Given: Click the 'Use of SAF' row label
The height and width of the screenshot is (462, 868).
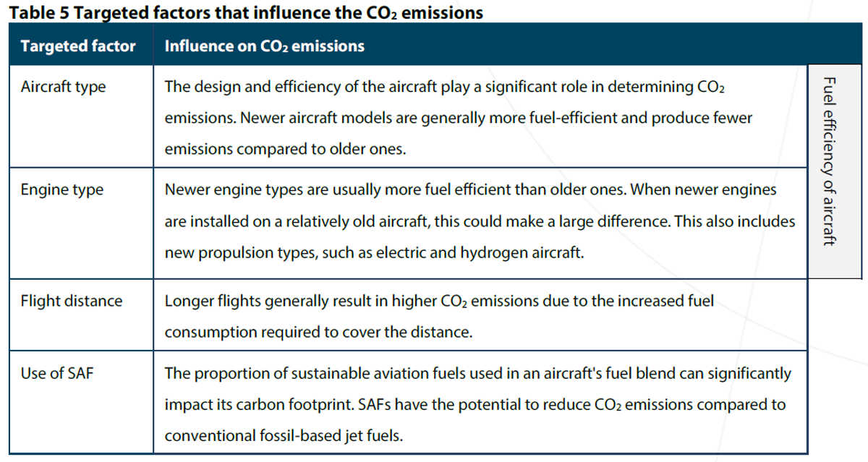Looking at the screenshot, I should [x=57, y=374].
